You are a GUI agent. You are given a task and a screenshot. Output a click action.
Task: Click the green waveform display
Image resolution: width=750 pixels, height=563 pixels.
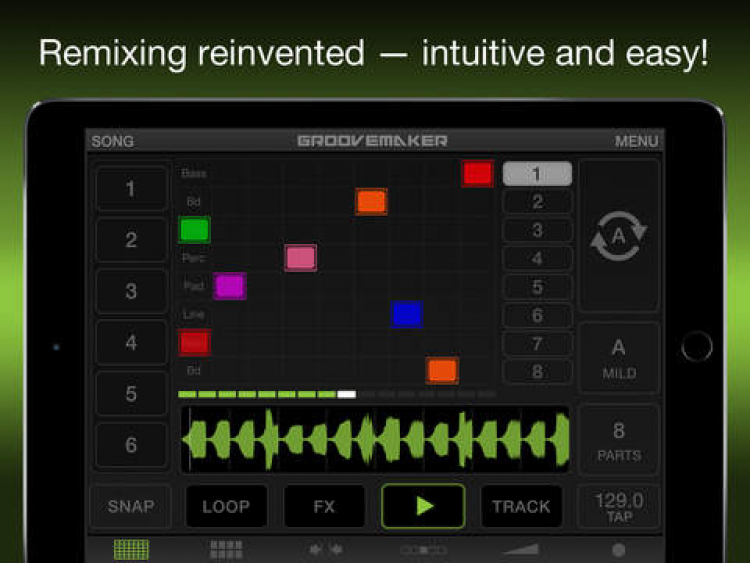375,440
